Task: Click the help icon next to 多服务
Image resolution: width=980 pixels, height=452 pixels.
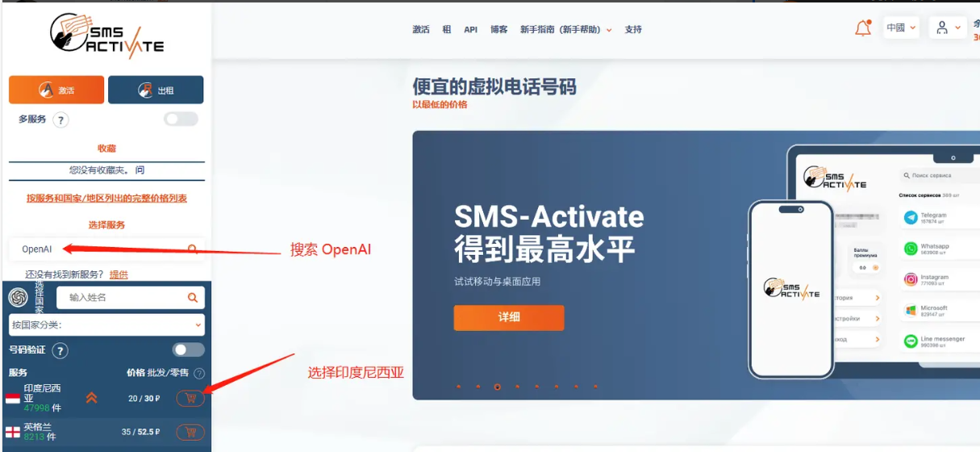Action: [60, 120]
